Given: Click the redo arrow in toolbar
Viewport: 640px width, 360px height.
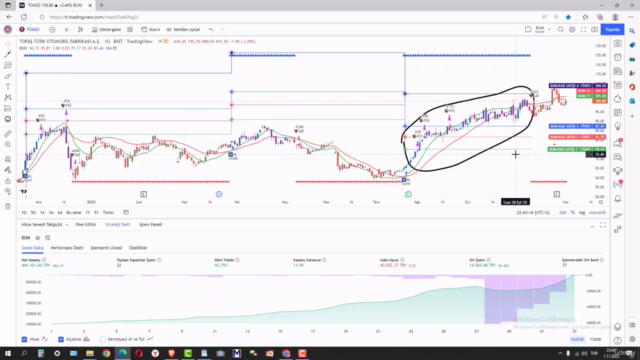Looking at the screenshot, I should (x=222, y=29).
